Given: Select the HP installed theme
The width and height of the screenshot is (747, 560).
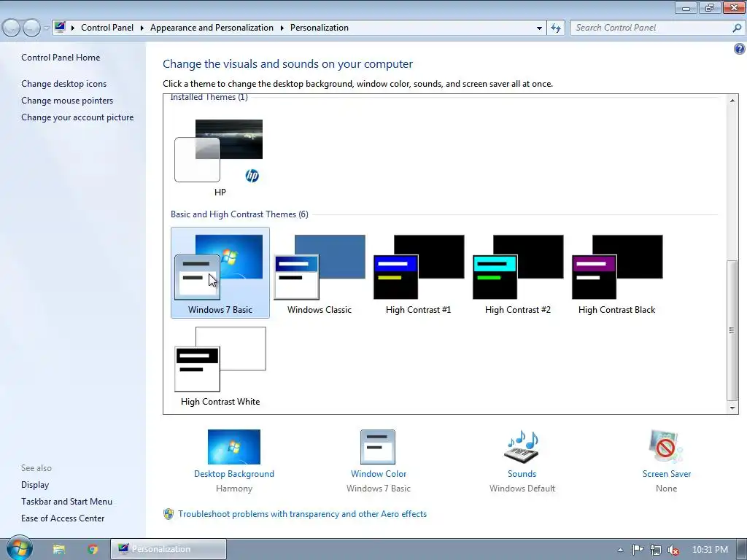Looking at the screenshot, I should (220, 157).
